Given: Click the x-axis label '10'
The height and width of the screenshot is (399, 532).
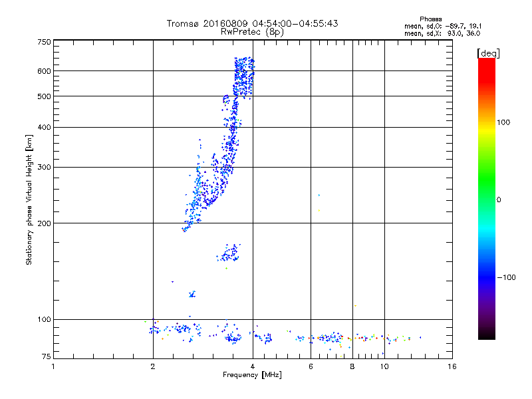Looking at the screenshot, I should (384, 366).
